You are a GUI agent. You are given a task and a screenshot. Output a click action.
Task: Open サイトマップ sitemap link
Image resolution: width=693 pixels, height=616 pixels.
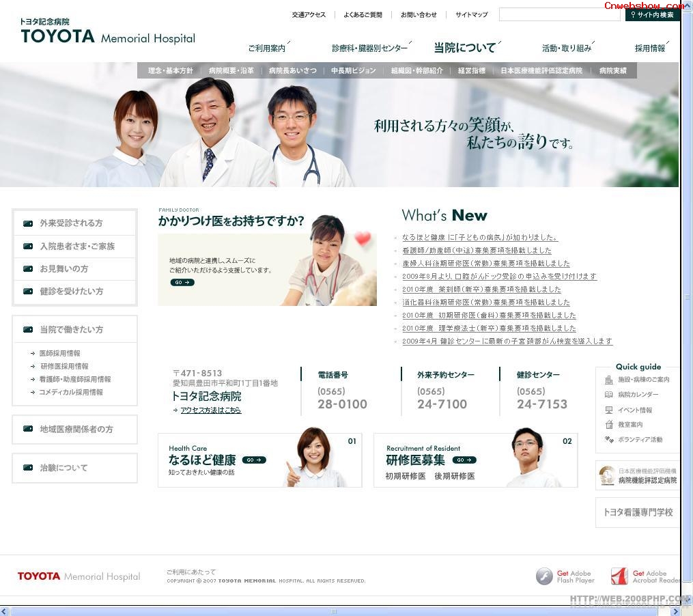pyautogui.click(x=472, y=14)
